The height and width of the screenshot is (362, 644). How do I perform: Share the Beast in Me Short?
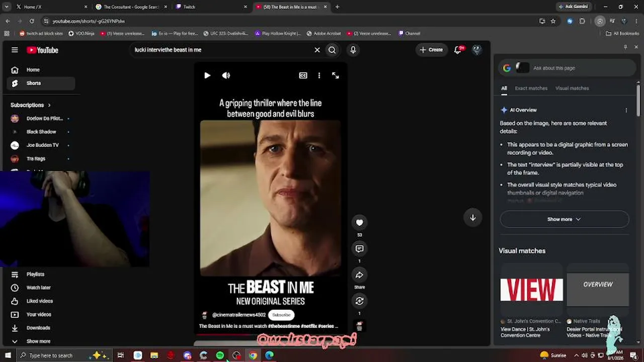359,275
